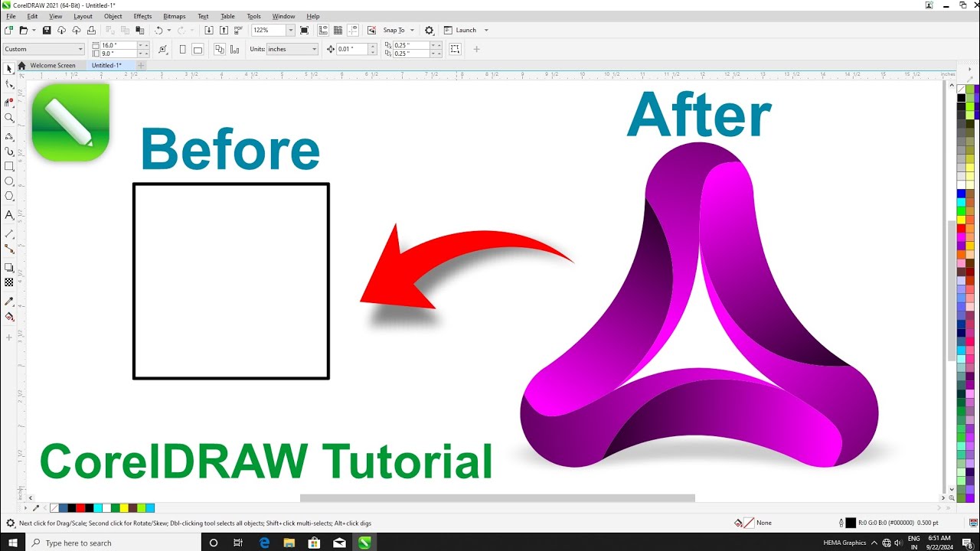
Task: Select the Interactive Fill tool
Action: coord(9,316)
